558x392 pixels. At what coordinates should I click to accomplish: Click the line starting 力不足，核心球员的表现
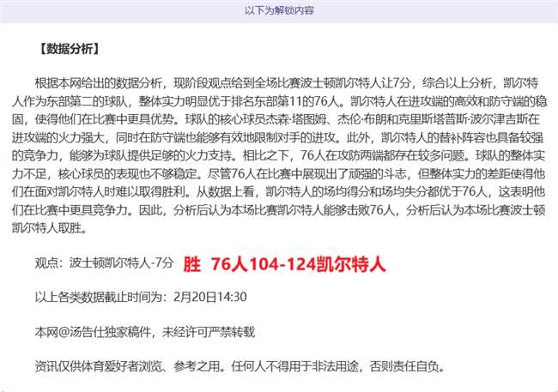pyautogui.click(x=278, y=174)
